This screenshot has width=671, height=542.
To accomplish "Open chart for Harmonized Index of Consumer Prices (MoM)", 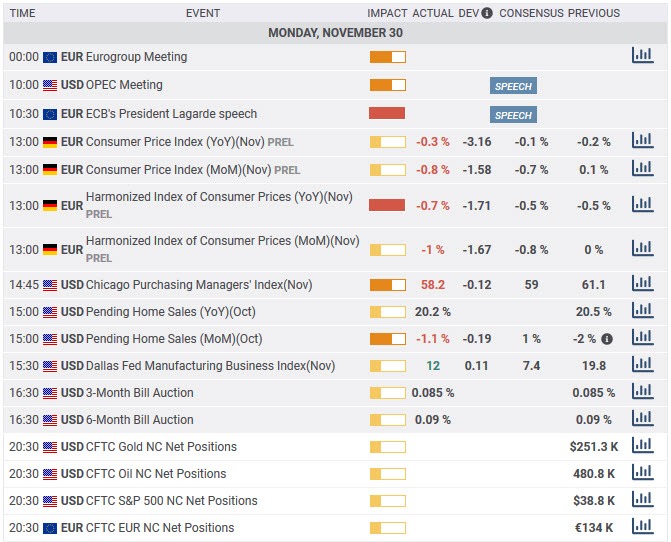I will [x=642, y=248].
